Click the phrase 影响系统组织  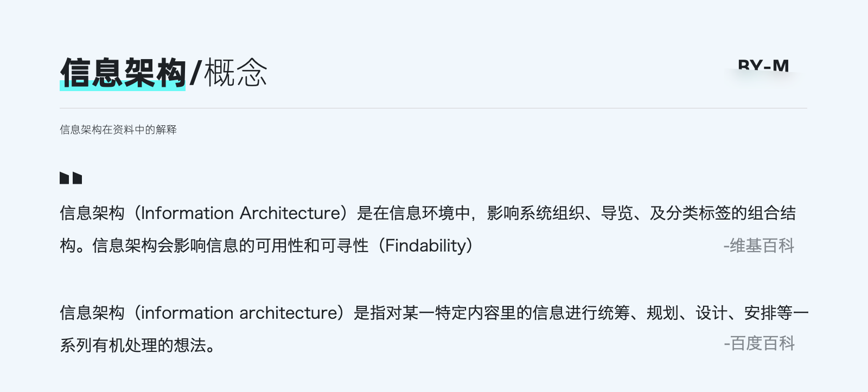click(x=535, y=213)
